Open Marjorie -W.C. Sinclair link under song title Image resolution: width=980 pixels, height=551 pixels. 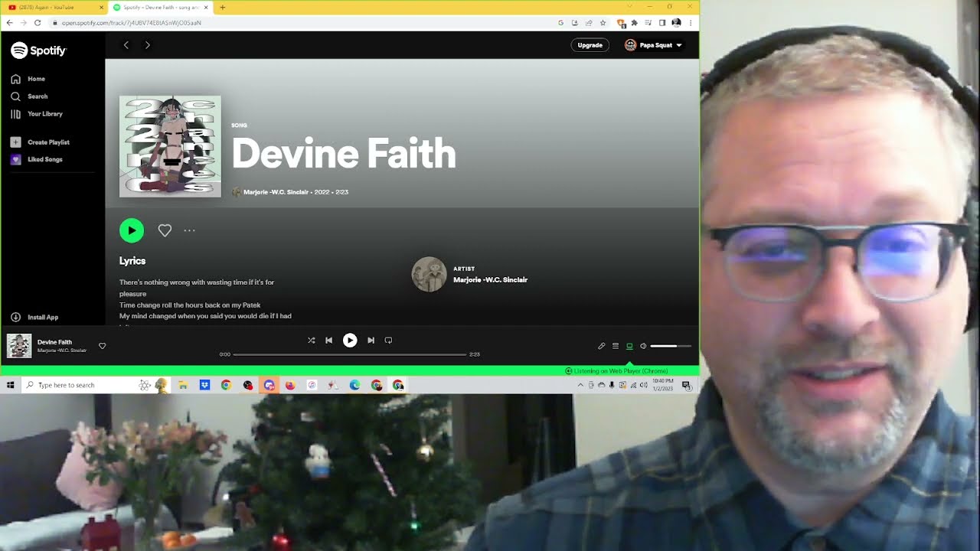click(x=276, y=192)
